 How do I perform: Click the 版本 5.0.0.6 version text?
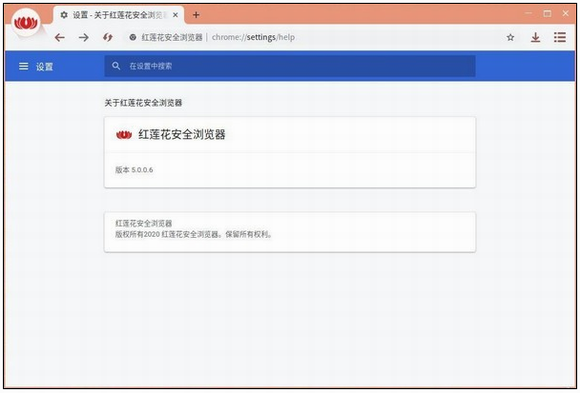[x=134, y=170]
